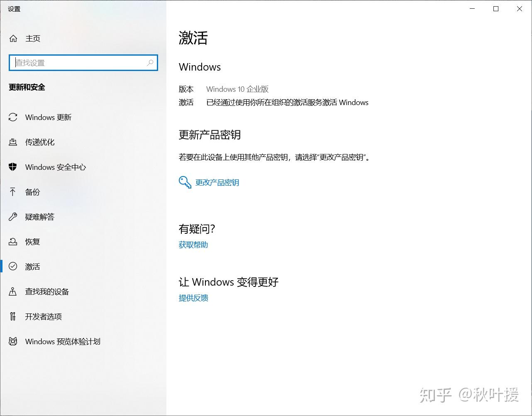This screenshot has height=416, width=532.
Task: Click the 更新产品密钥 heading
Action: point(210,135)
